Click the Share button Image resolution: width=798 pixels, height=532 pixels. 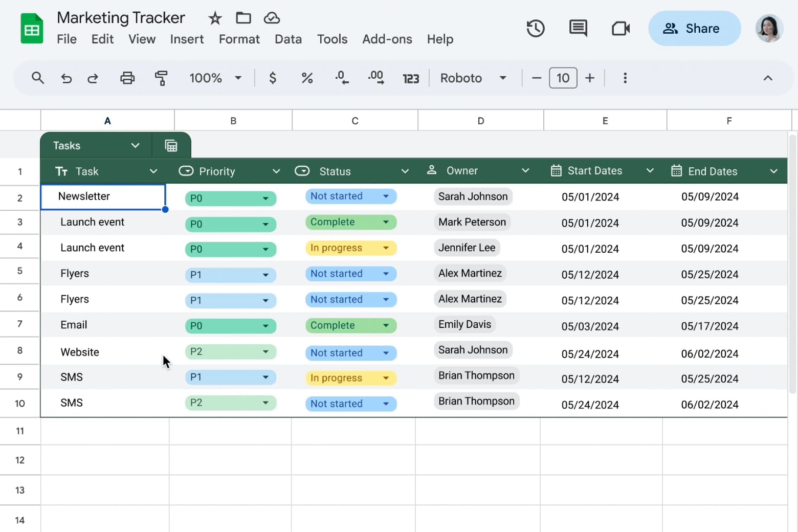tap(694, 28)
